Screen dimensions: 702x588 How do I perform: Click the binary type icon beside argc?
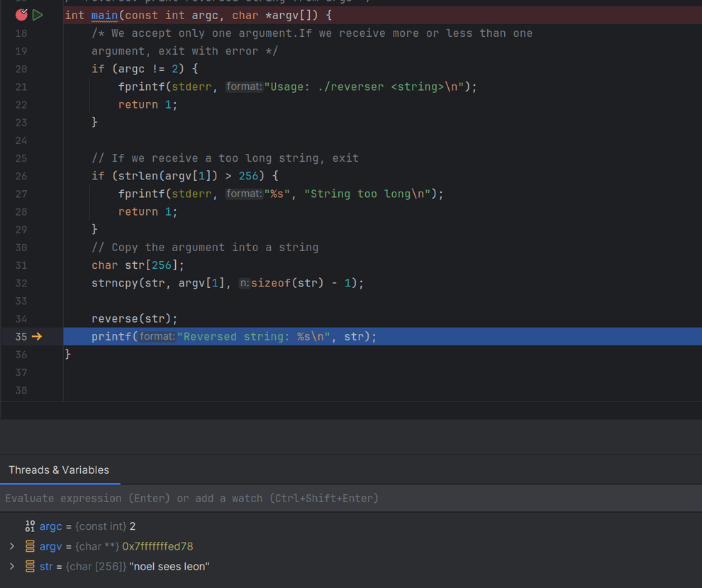[x=30, y=526]
